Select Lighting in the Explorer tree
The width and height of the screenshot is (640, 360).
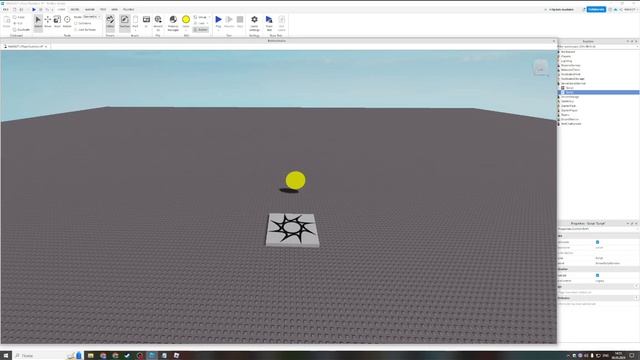[x=566, y=61]
